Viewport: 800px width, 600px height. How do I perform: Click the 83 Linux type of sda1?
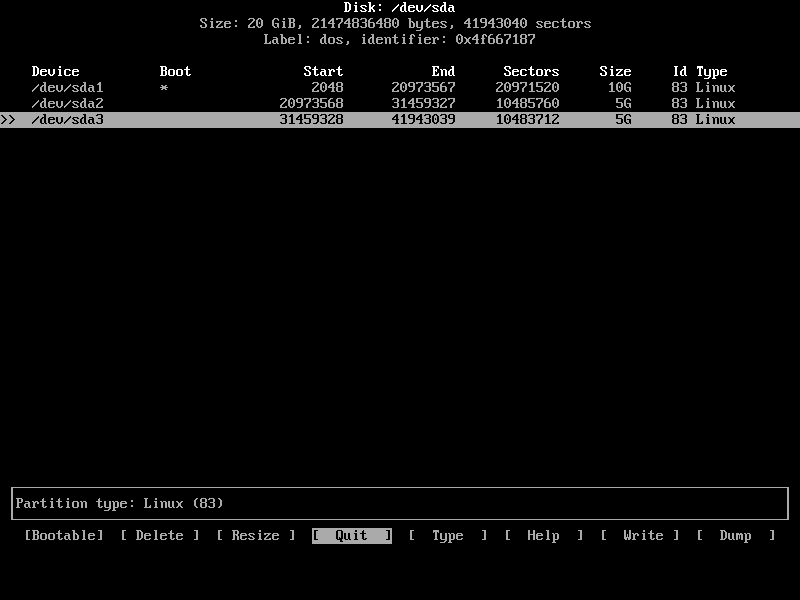click(704, 87)
